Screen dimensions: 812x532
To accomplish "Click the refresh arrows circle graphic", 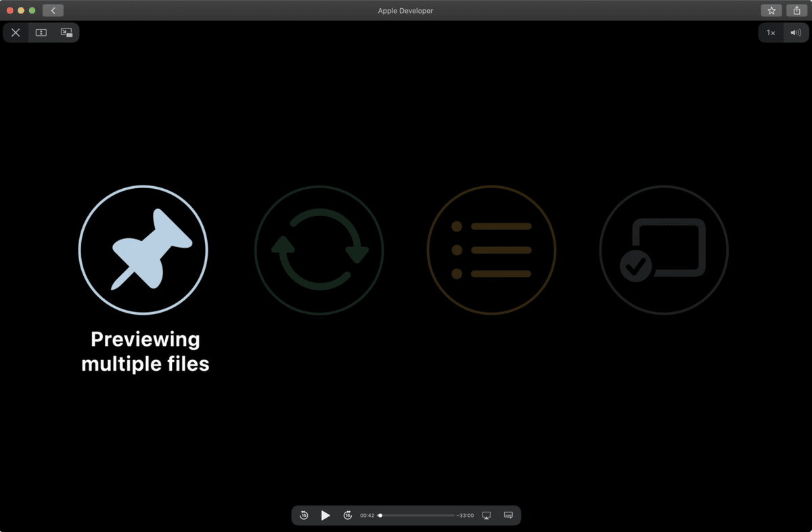I will point(319,250).
